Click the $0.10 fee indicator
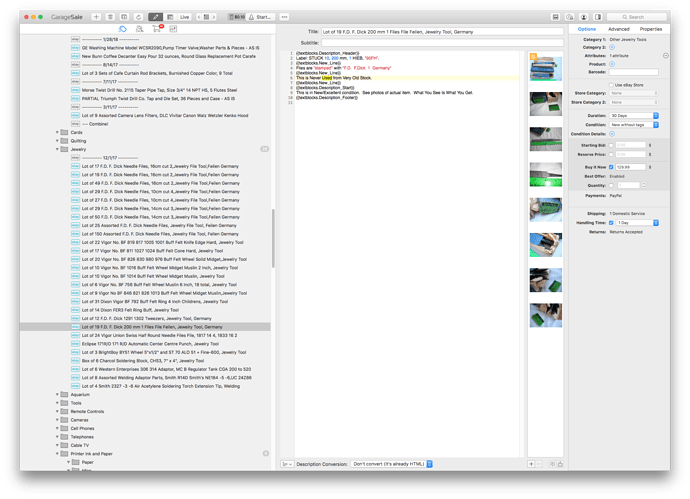 (237, 17)
